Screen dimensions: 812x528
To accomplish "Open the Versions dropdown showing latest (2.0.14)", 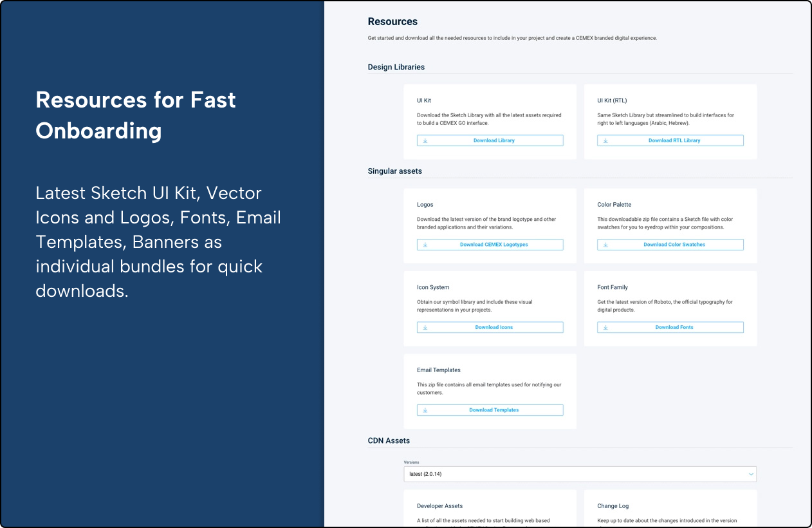I will coord(579,474).
